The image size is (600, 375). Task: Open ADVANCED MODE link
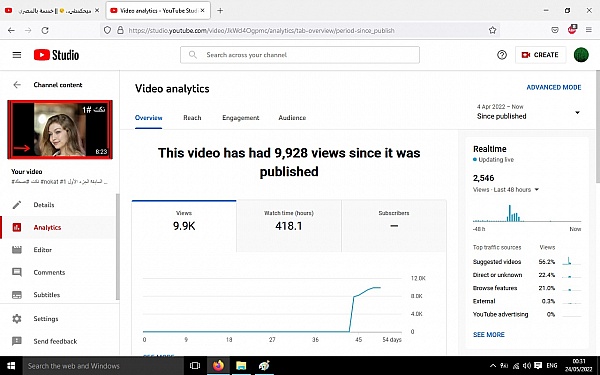[554, 88]
